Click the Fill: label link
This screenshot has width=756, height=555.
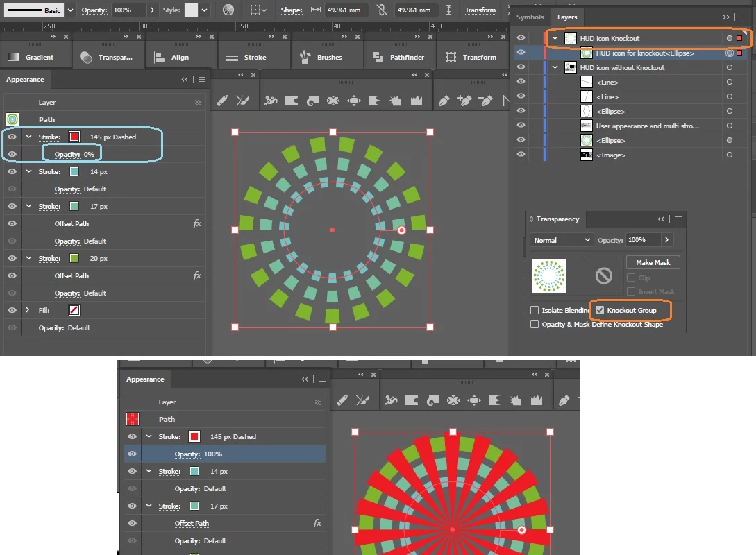pos(44,310)
